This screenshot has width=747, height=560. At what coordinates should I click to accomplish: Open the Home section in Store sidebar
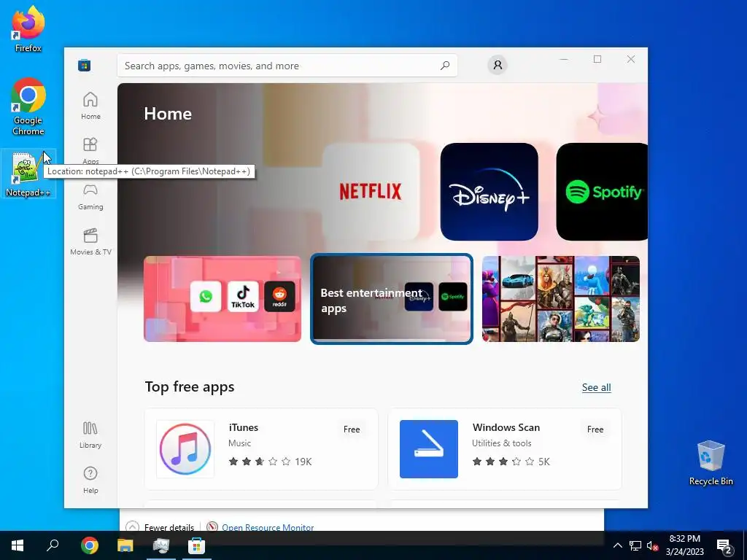tap(90, 106)
